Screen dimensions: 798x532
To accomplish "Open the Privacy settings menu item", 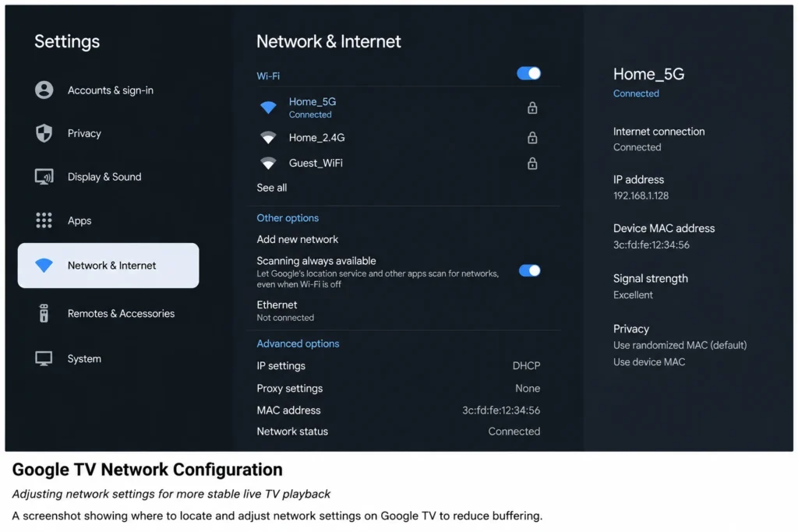I will point(108,133).
